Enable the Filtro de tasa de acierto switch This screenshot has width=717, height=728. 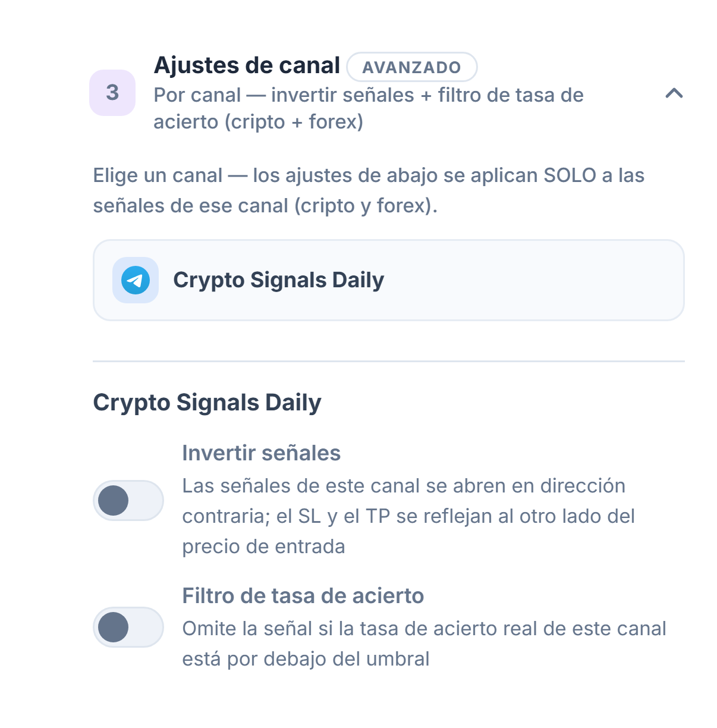click(128, 627)
